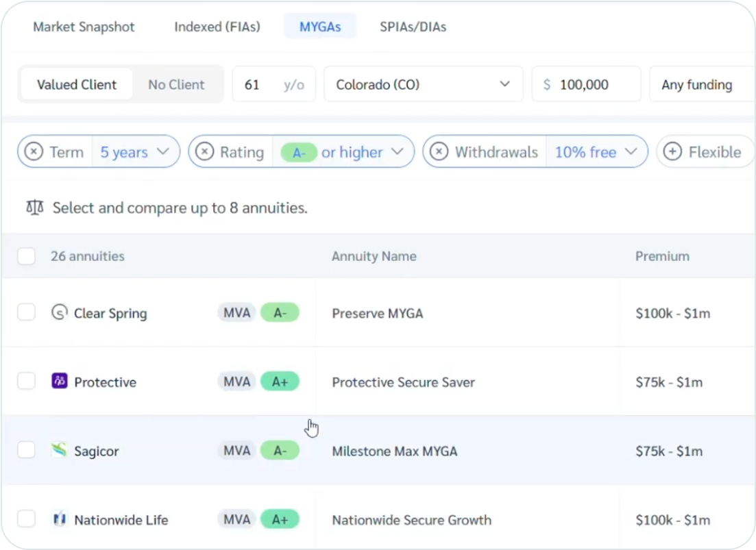Open the Colorado (CO) state dropdown

(424, 84)
